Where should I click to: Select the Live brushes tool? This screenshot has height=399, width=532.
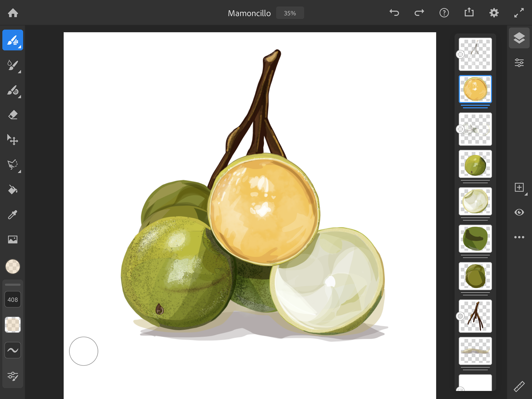(x=13, y=65)
